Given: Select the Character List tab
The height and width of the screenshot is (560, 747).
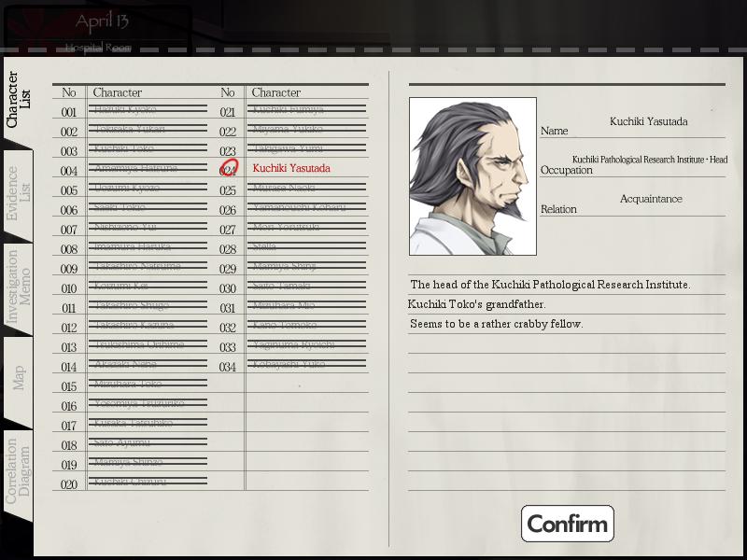Looking at the screenshot, I should (x=18, y=100).
